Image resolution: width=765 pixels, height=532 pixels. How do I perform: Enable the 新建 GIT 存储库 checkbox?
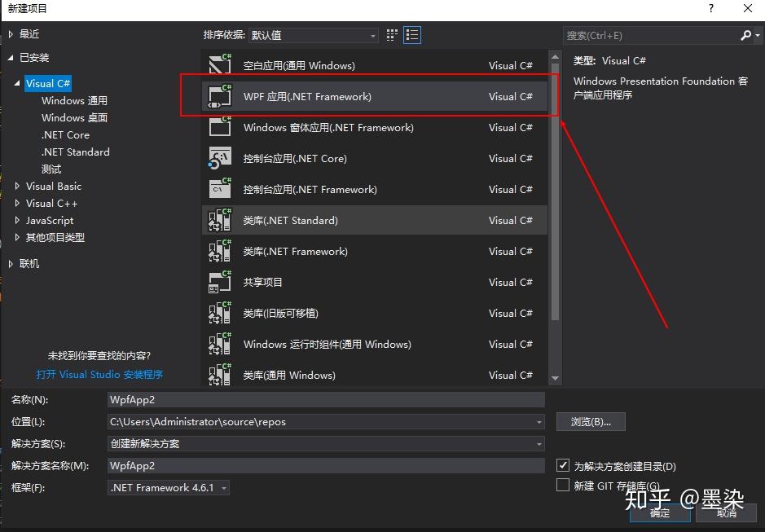561,484
